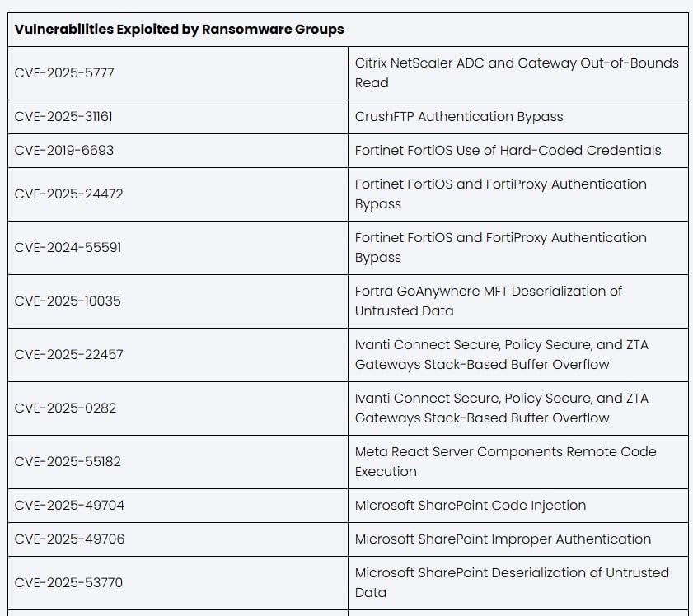Image resolution: width=693 pixels, height=616 pixels.
Task: Click Fortinet FortiOS Hard-Coded Credentials description
Action: coord(508,151)
